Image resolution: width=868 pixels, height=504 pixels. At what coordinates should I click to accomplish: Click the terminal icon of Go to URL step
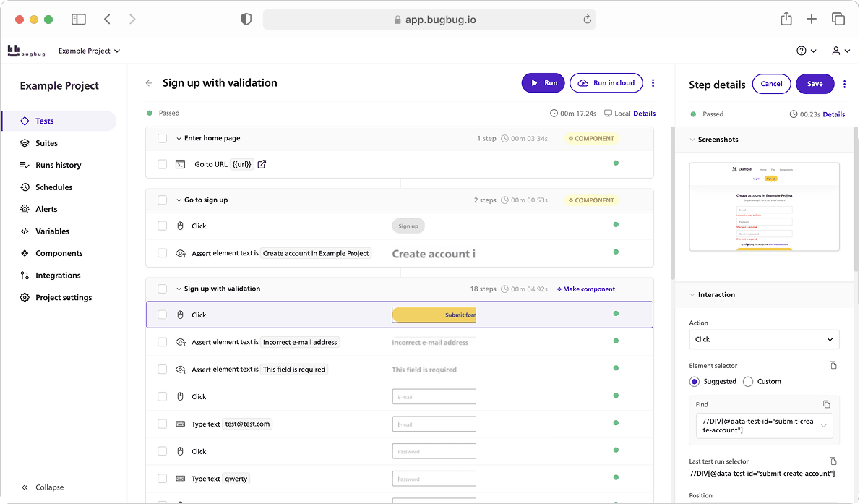pos(181,164)
